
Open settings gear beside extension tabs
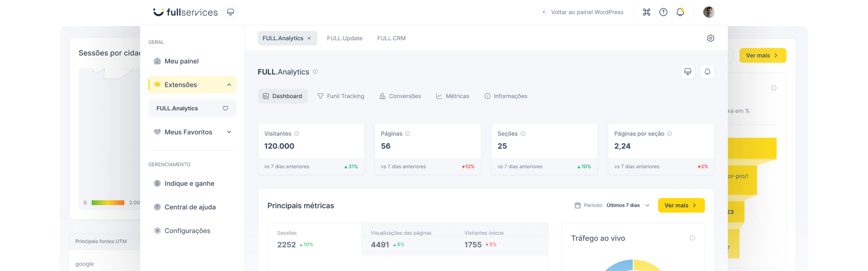[x=710, y=38]
